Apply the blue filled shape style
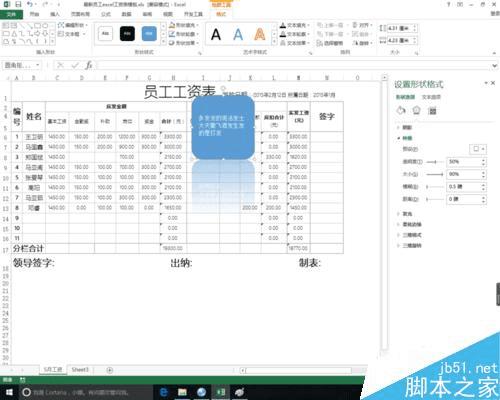Viewport: 500px width, 400px height. (149, 34)
